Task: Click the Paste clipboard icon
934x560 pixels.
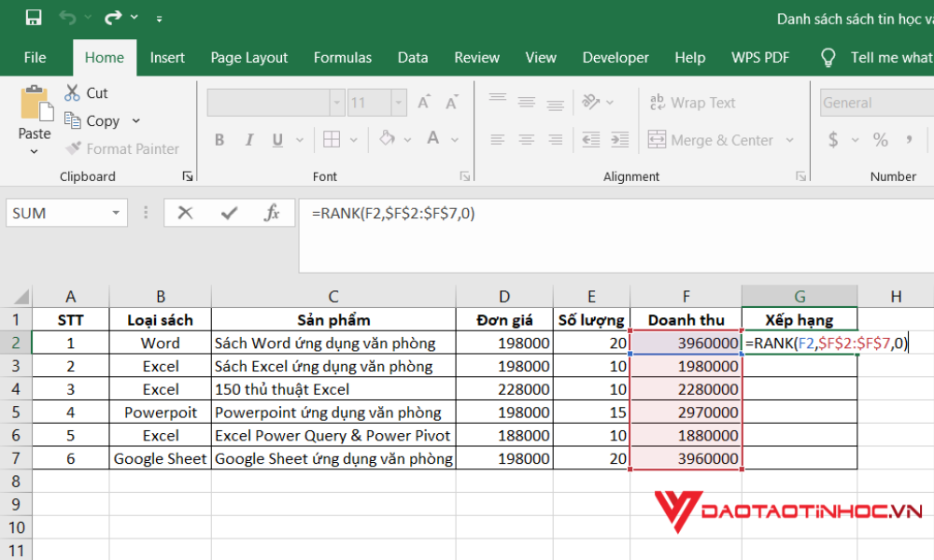Action: 37,104
